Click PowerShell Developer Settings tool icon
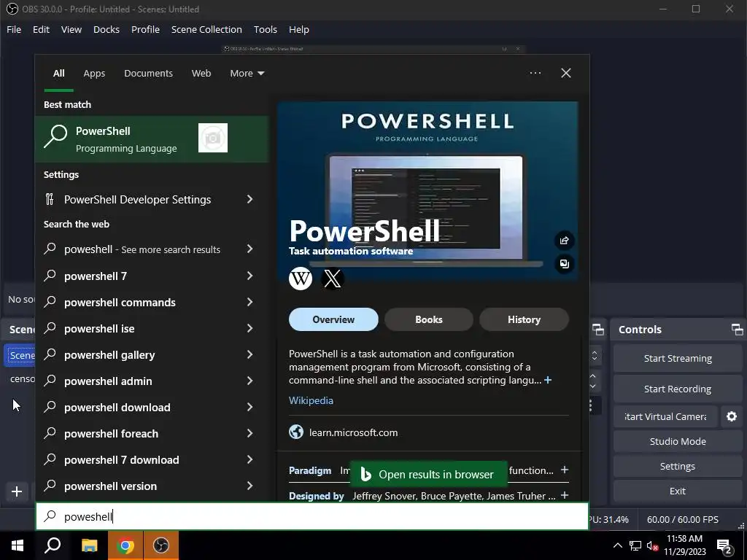 pyautogui.click(x=50, y=199)
